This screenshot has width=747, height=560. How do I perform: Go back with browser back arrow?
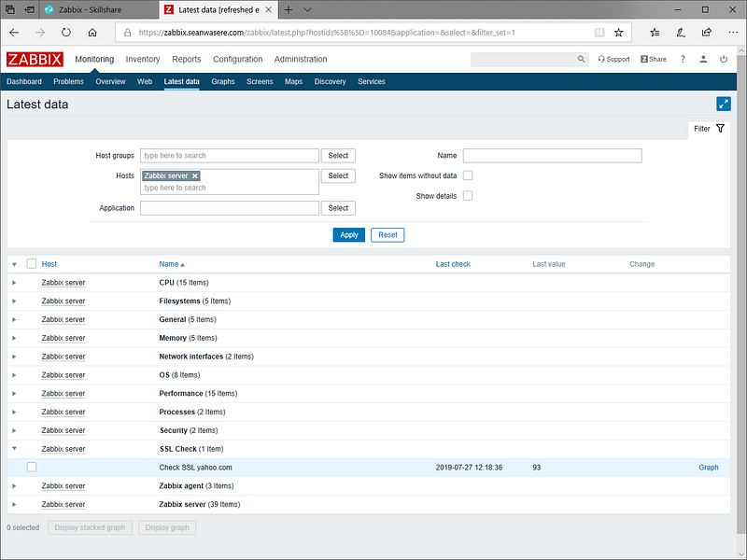tap(14, 33)
